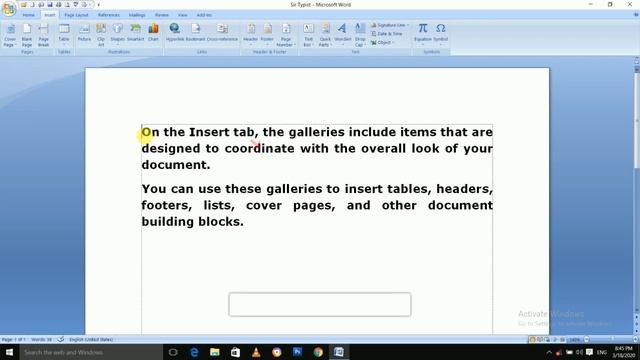Click the Word icon on the taskbar
Viewport: 640px width, 360px height.
[x=339, y=352]
